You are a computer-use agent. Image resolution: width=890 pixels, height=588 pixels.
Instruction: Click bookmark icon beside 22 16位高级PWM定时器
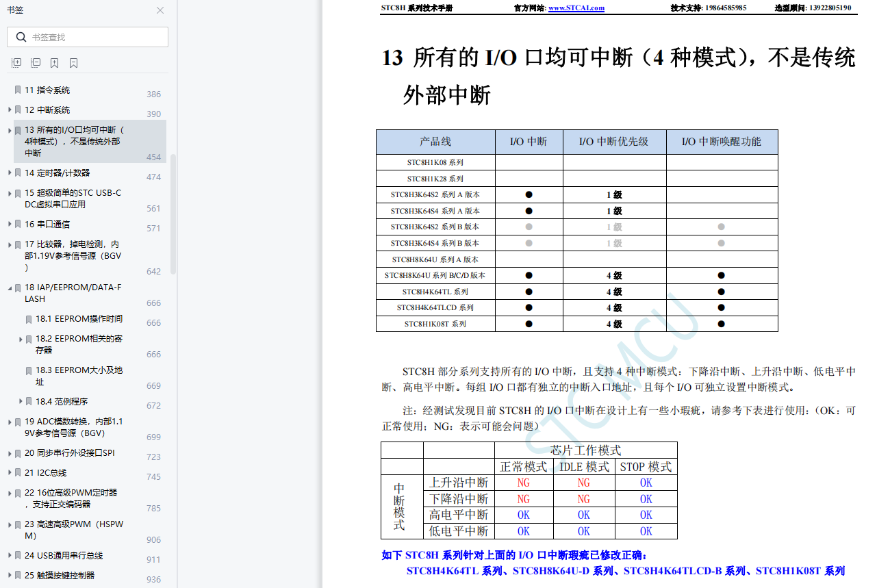[x=18, y=493]
